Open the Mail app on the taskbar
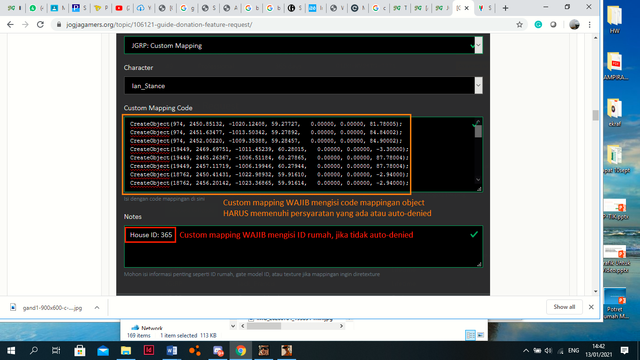The height and width of the screenshot is (360, 640). click(103, 351)
